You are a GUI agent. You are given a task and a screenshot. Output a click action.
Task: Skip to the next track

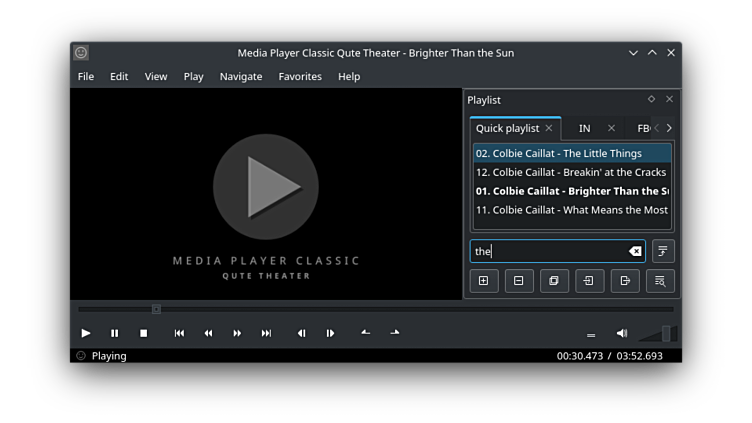(x=266, y=333)
